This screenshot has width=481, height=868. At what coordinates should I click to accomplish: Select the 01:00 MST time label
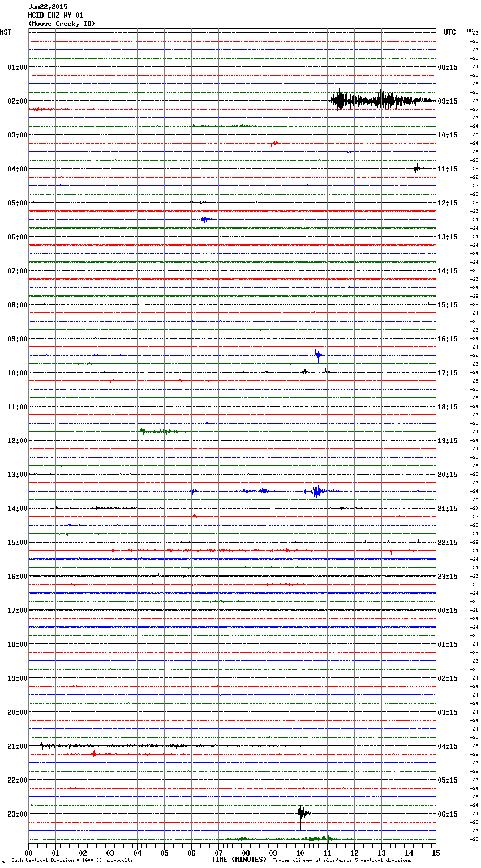pos(17,67)
